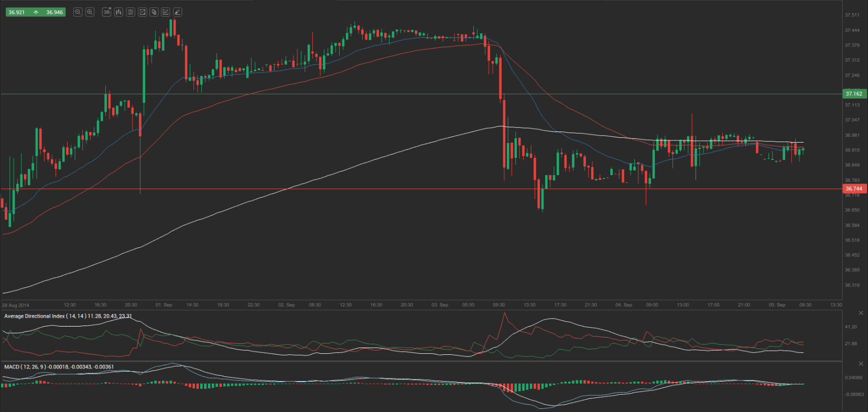Click the 36.946 ask price
The image size is (868, 412).
55,12
